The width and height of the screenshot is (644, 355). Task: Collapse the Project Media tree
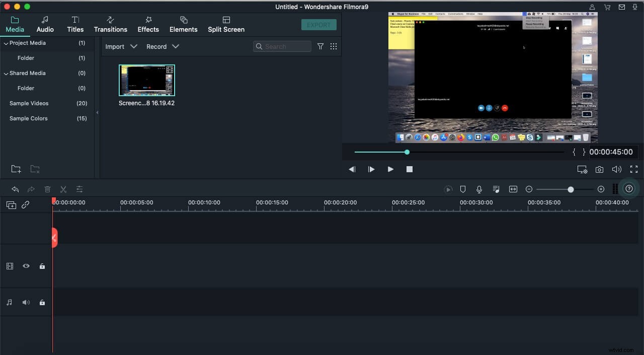(x=6, y=43)
